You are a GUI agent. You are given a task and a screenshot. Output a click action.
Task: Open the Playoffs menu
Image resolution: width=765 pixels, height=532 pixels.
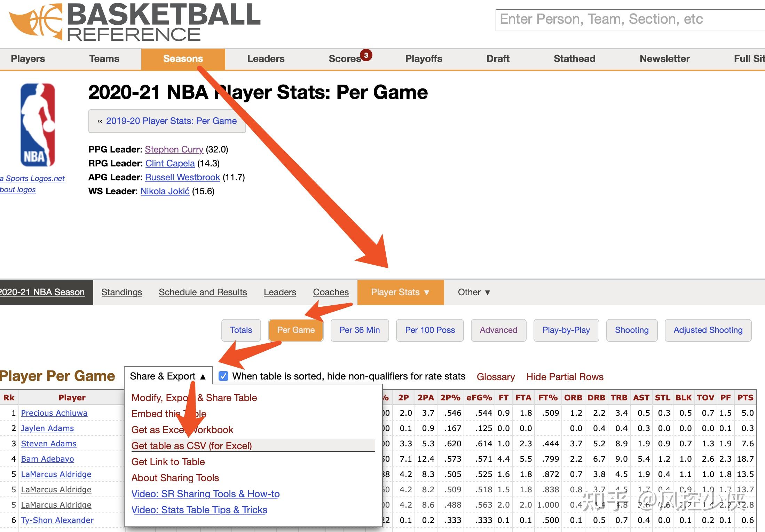(x=424, y=58)
